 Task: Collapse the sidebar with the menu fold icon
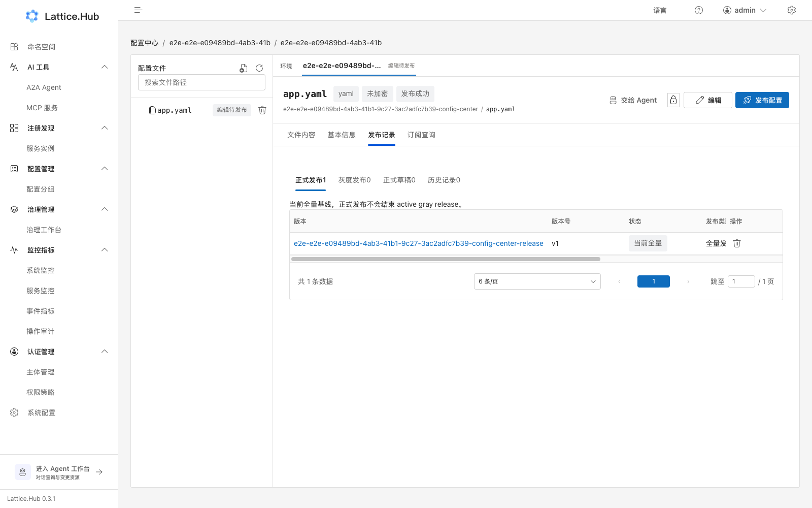point(138,10)
